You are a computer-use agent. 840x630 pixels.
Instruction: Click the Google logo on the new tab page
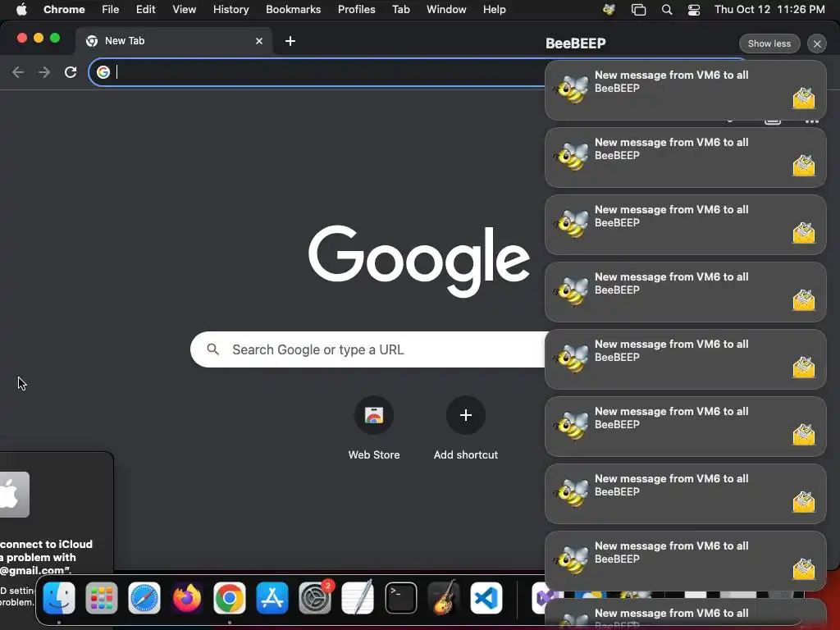point(419,261)
